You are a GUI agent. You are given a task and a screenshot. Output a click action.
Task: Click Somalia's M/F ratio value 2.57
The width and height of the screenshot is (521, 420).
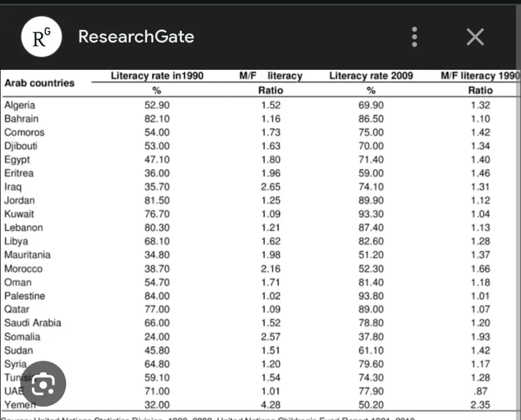271,337
